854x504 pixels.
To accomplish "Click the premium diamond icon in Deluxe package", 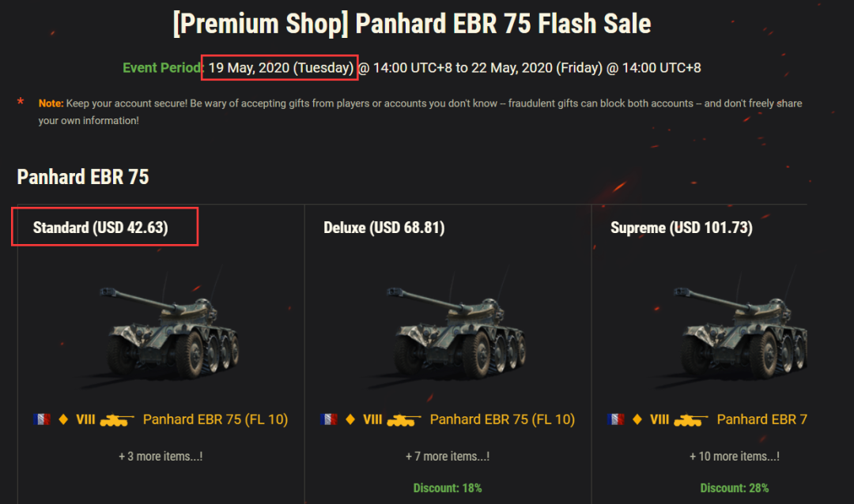I will tap(350, 419).
